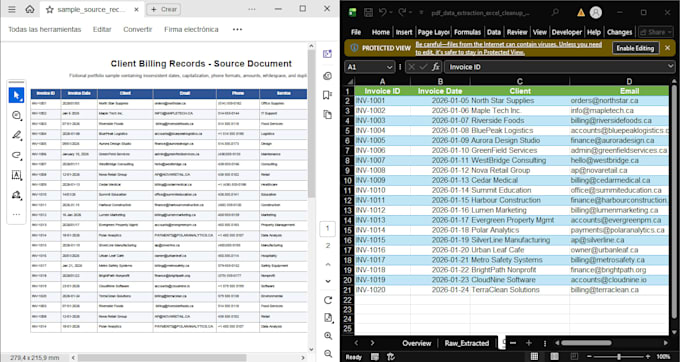Select the text box (A) tool in Acrobat

pos(16,175)
